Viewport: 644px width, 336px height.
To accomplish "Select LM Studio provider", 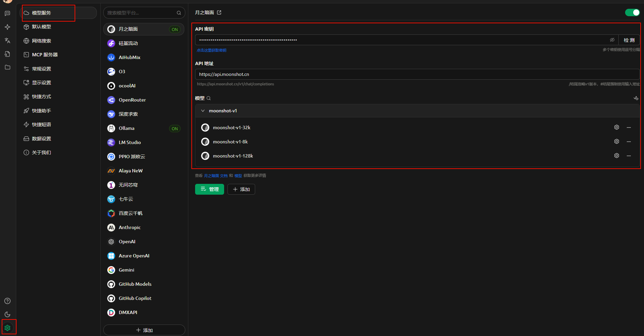I will point(144,142).
